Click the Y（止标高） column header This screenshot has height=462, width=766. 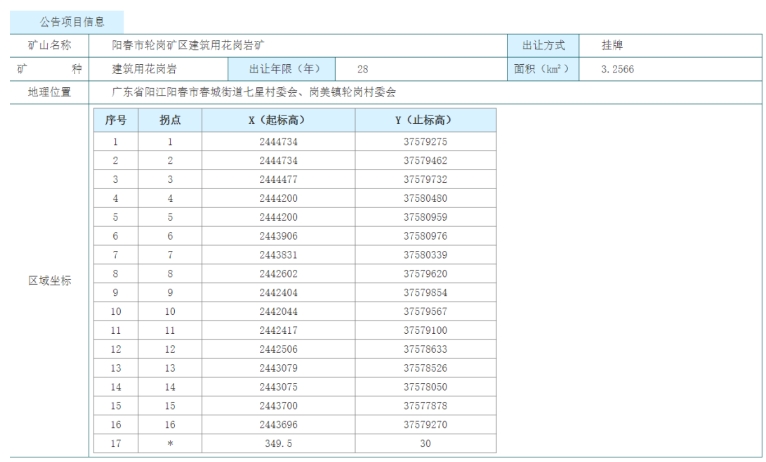click(x=425, y=120)
